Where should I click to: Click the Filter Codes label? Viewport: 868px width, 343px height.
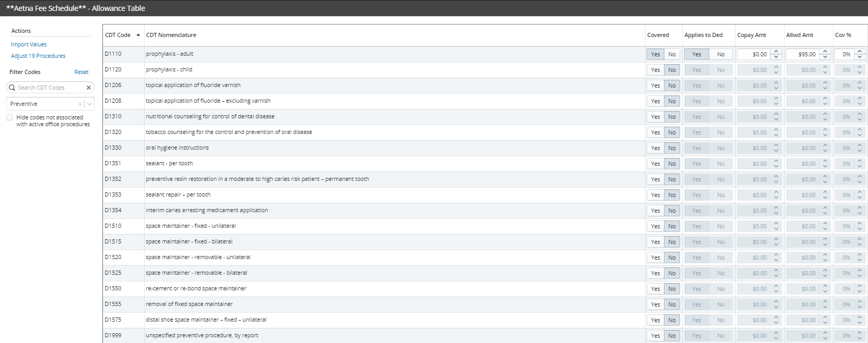click(x=25, y=72)
